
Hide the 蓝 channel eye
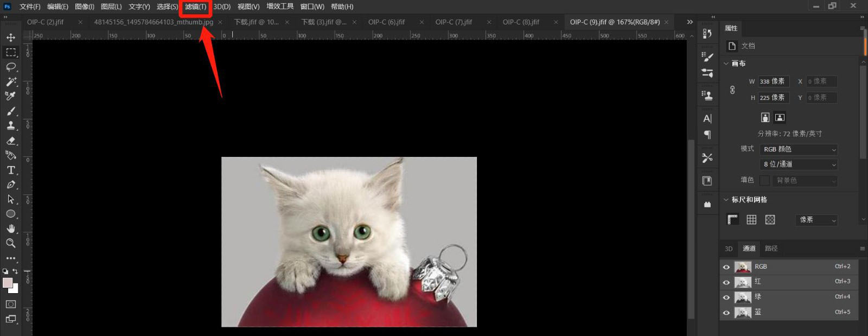726,312
